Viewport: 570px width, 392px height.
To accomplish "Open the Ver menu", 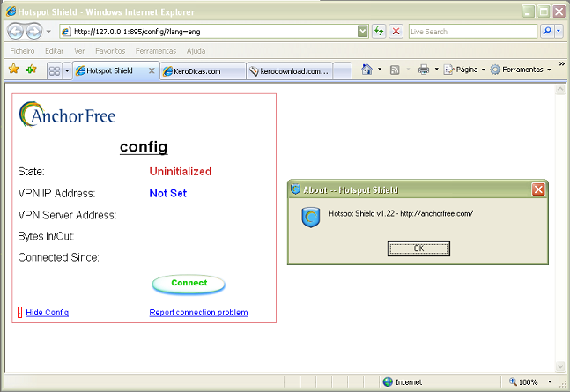I will 79,51.
